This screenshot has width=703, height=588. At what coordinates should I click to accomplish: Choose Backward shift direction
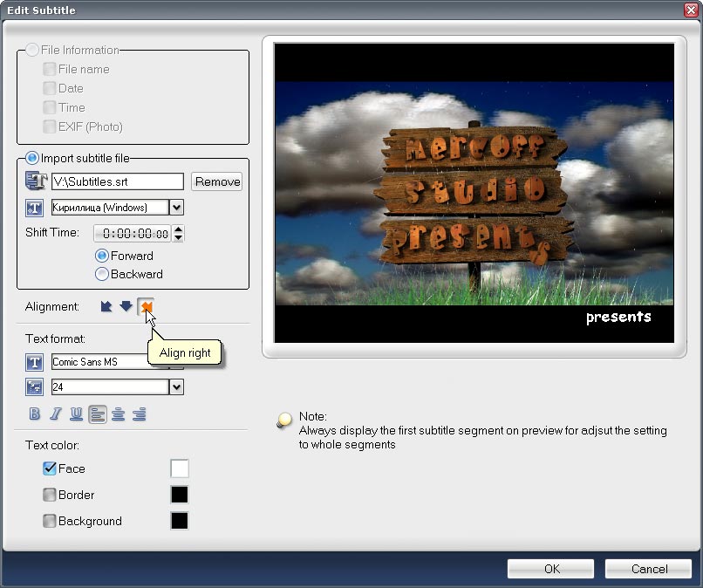[x=102, y=274]
